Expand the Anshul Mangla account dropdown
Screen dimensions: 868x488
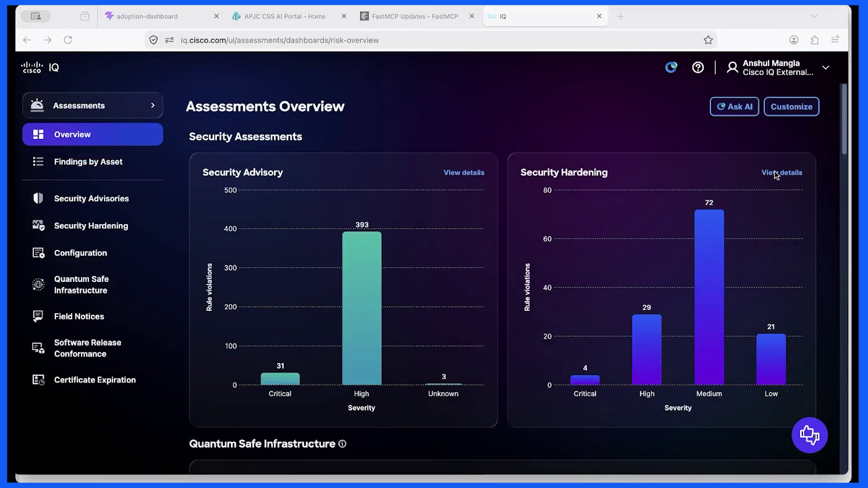point(826,68)
